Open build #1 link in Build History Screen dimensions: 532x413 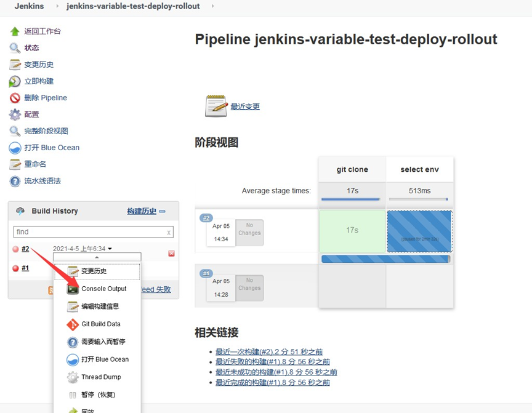(x=25, y=268)
